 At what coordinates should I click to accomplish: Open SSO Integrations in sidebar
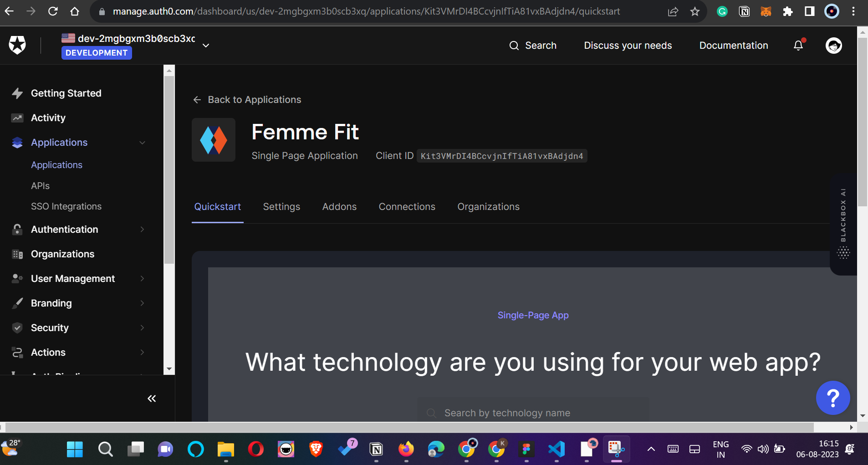point(66,206)
